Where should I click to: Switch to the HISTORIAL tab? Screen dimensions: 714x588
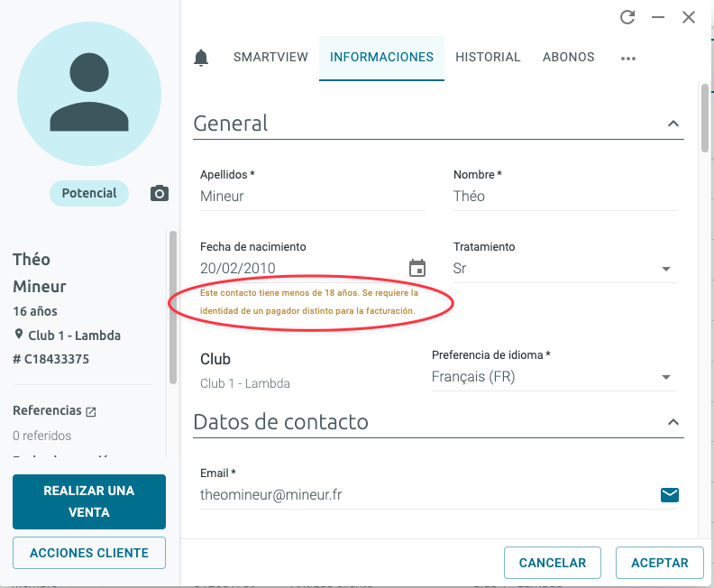tap(488, 57)
